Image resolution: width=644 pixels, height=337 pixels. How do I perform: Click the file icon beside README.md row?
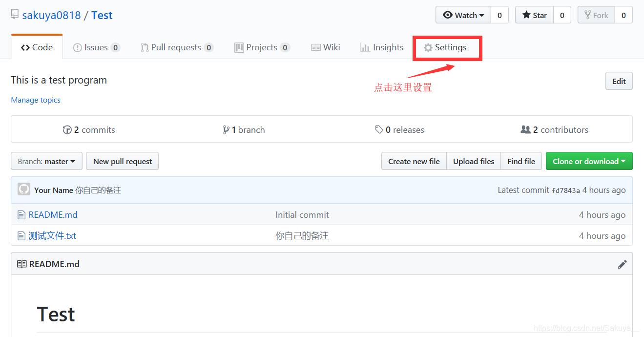click(21, 215)
